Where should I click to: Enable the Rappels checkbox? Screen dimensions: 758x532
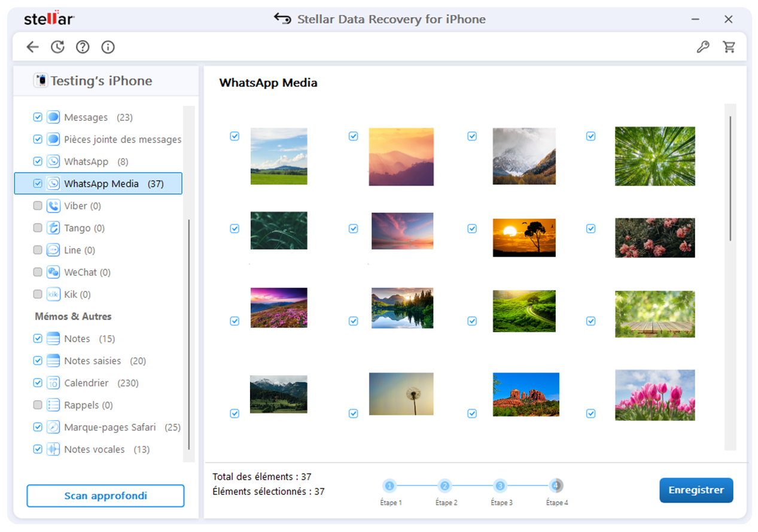[x=38, y=405]
